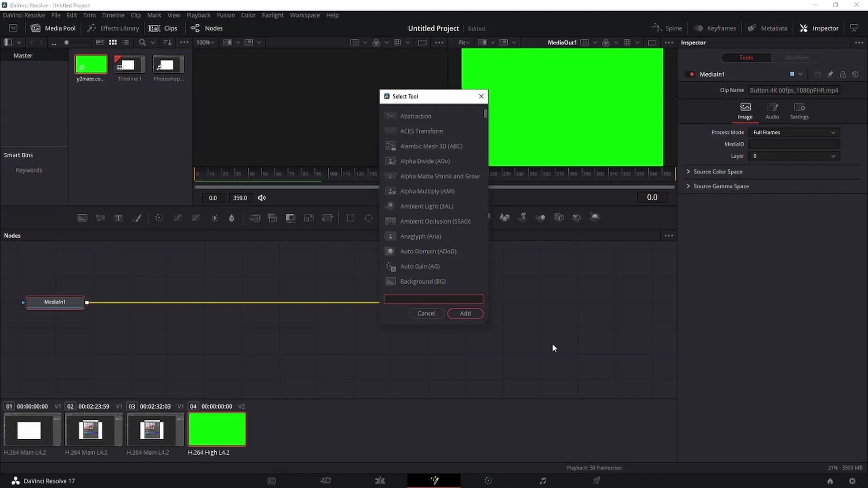Screen dimensions: 868x488
Task: Click search input field in Select Tool
Action: pos(434,299)
